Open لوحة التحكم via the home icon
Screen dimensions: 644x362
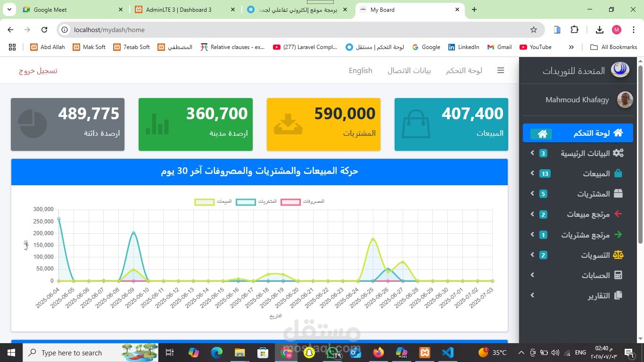point(541,133)
